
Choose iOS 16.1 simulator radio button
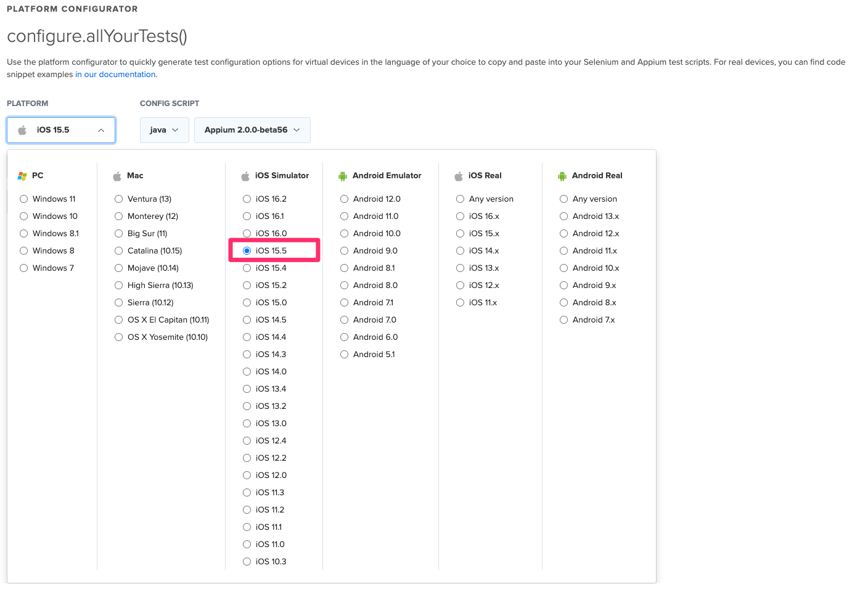tap(247, 216)
